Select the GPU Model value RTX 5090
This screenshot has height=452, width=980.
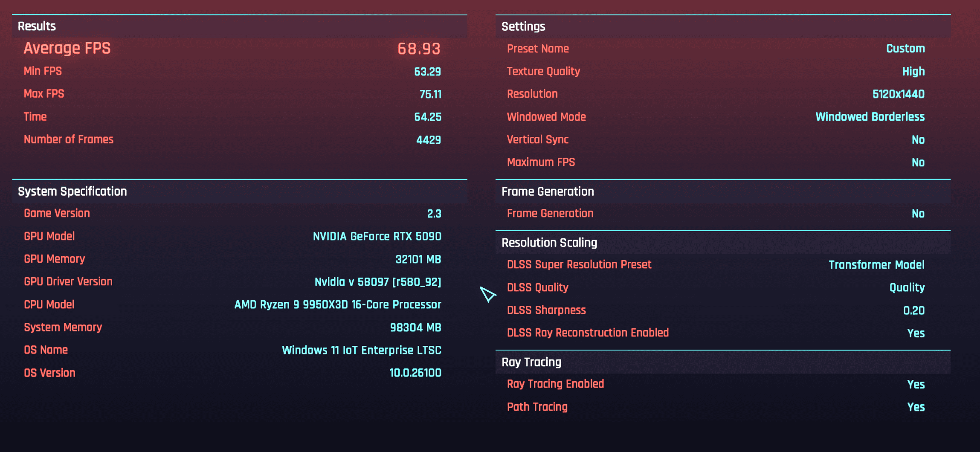tap(377, 236)
